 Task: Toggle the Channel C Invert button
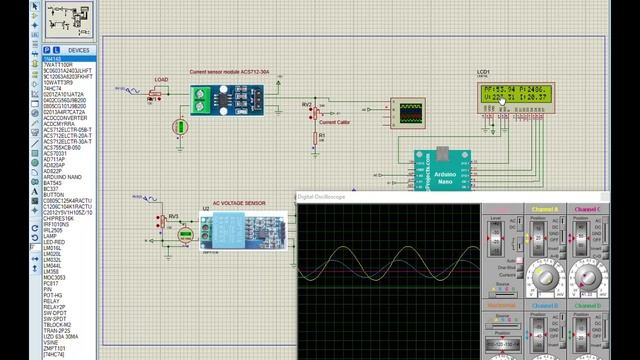pyautogui.click(x=605, y=248)
